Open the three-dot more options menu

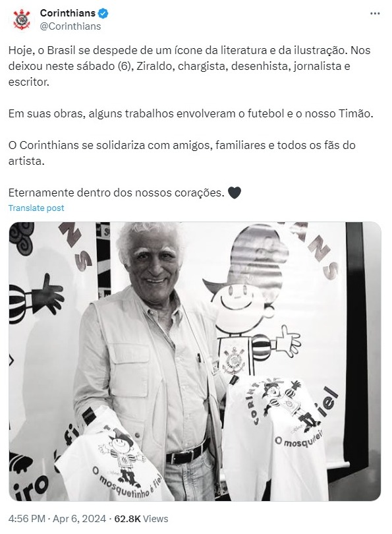pos(375,14)
